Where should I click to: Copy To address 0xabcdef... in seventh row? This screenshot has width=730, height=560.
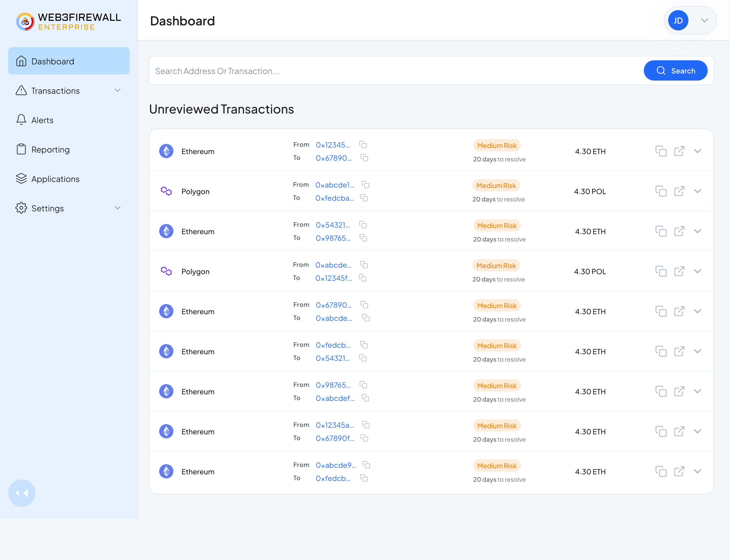point(366,398)
